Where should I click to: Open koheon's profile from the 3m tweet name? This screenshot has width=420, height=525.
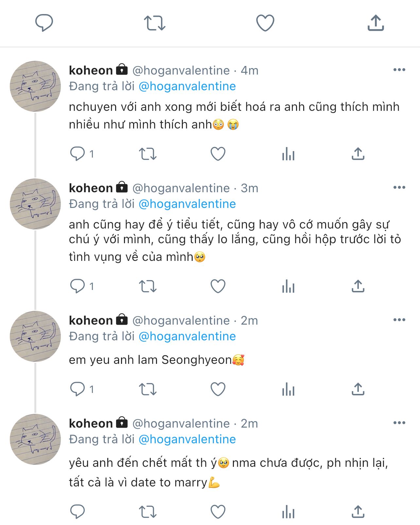pyautogui.click(x=91, y=188)
